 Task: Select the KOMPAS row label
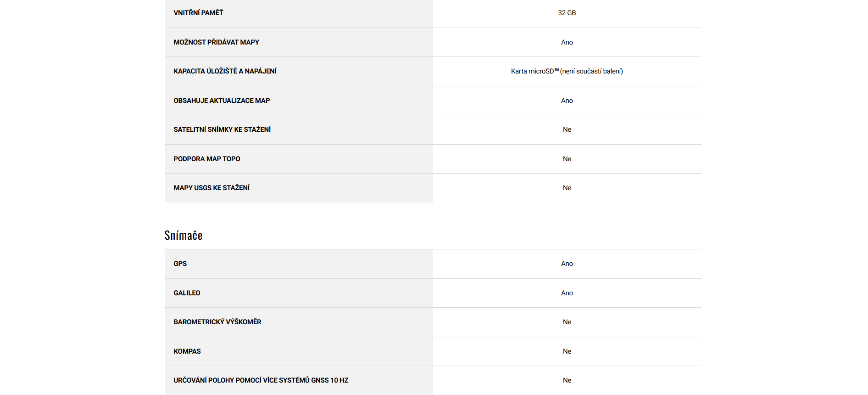click(x=187, y=351)
